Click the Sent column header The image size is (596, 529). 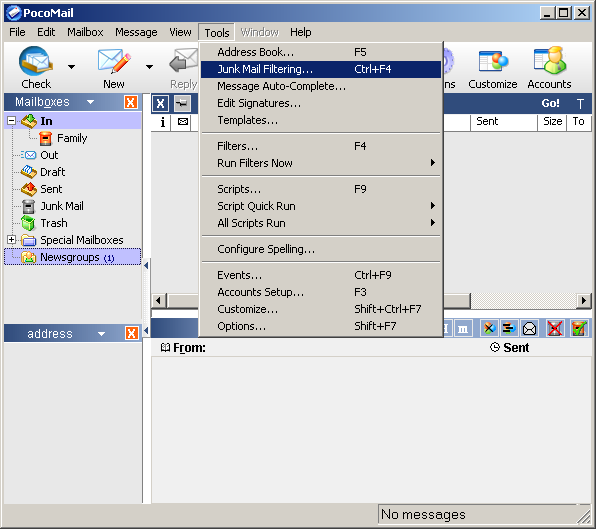pos(504,122)
